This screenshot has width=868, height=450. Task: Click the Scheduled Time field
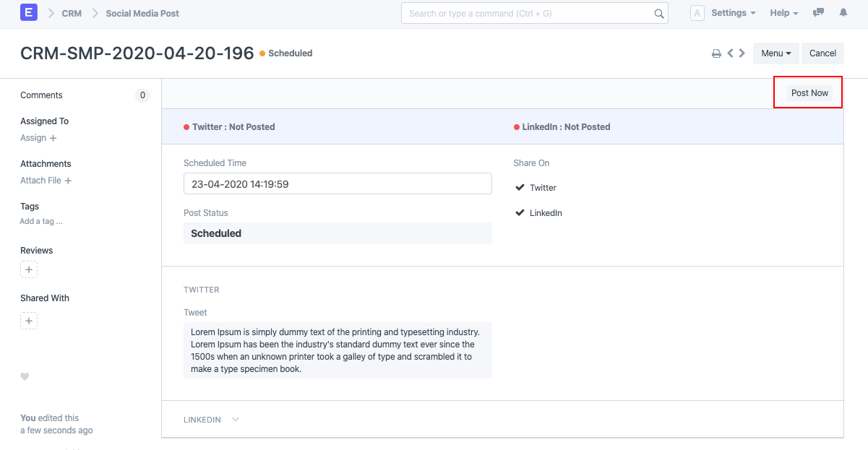[x=338, y=184]
